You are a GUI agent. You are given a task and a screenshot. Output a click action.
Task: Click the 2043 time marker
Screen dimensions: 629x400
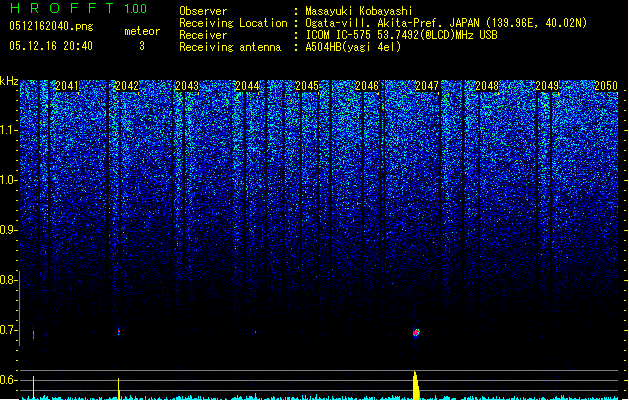coord(187,86)
